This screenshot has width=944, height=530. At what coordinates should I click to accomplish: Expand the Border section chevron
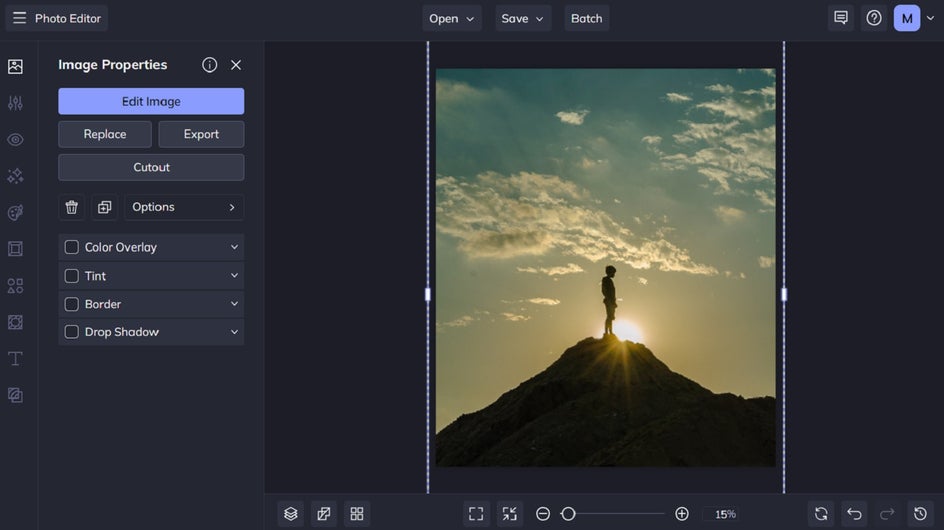pyautogui.click(x=234, y=304)
